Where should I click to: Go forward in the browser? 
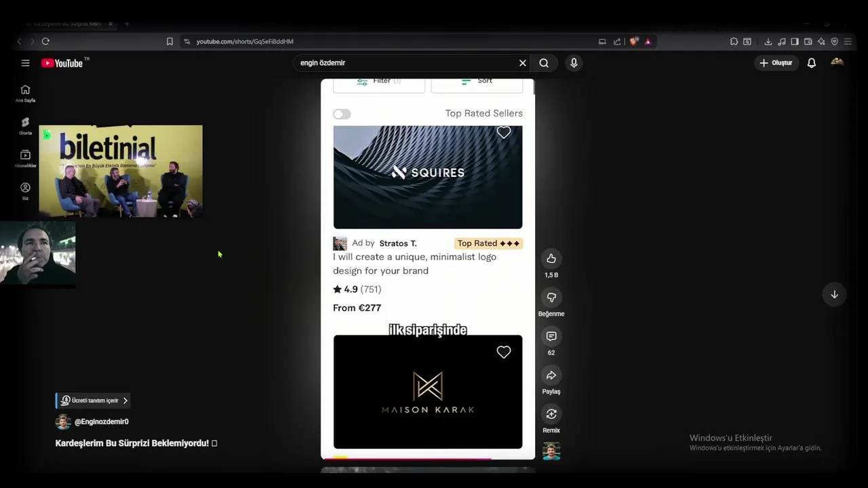[x=31, y=41]
